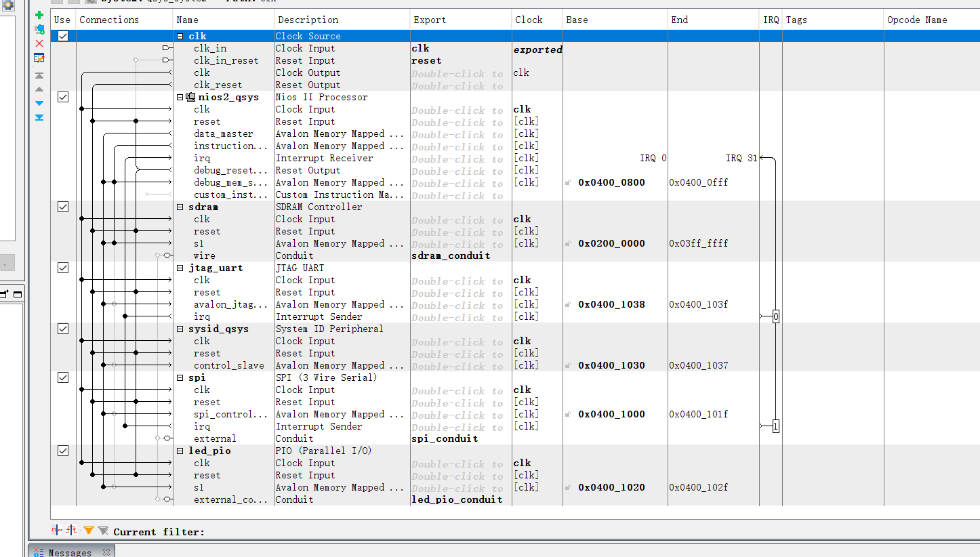Uncheck the Use checkbox for sysid_qsys
Image resolution: width=980 pixels, height=557 pixels.
(x=63, y=329)
